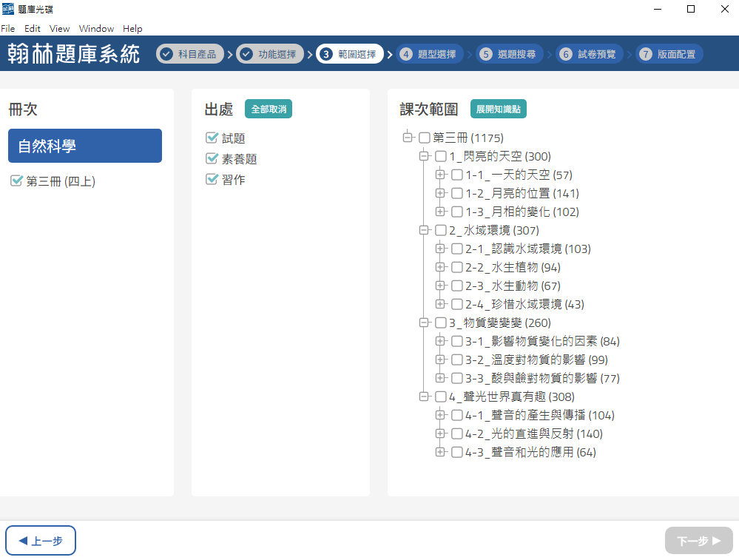Screen dimensions: 739x560
Task: Expand 4-3_聲音和光的應用 node
Action: [x=439, y=451]
